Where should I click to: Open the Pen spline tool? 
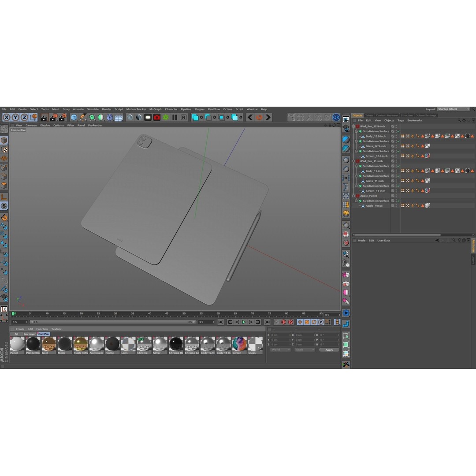[83, 118]
